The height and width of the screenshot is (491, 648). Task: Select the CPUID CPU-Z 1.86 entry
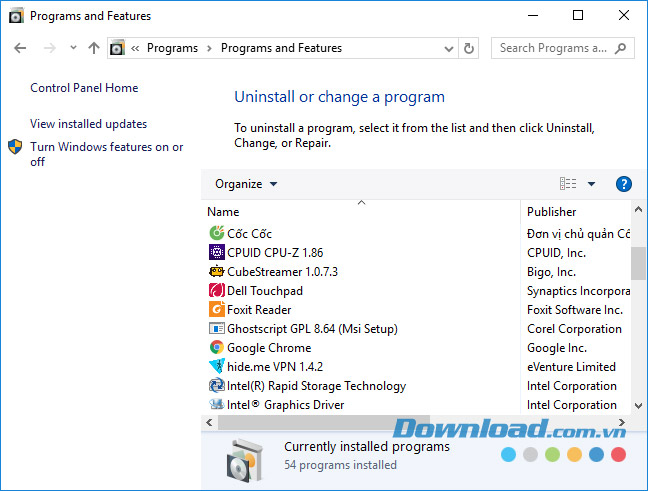(275, 253)
